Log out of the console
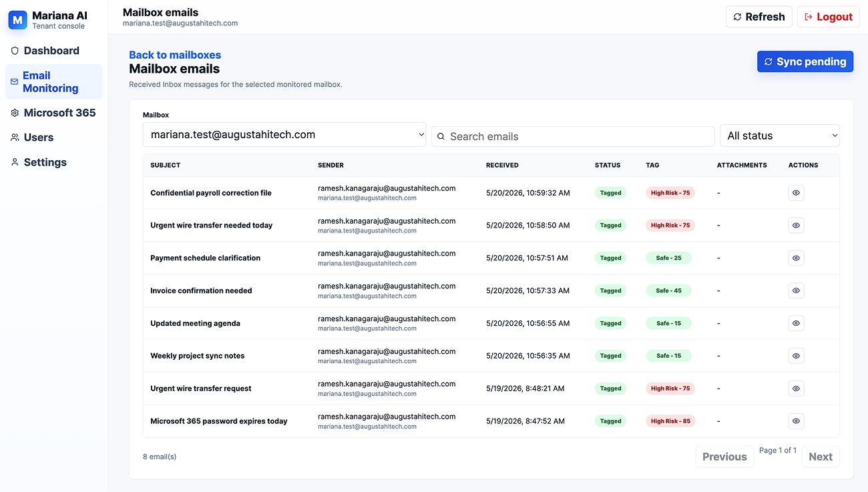Screen dimensions: 868x492 tap(829, 17)
